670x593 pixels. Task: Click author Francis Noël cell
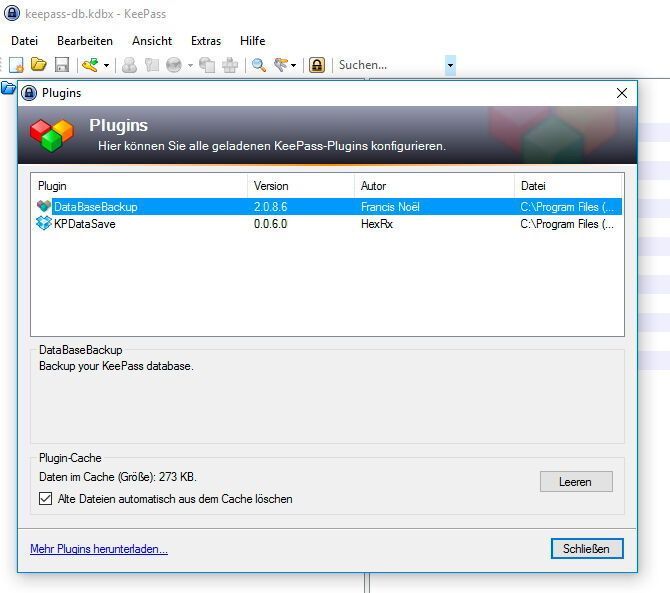(x=390, y=207)
